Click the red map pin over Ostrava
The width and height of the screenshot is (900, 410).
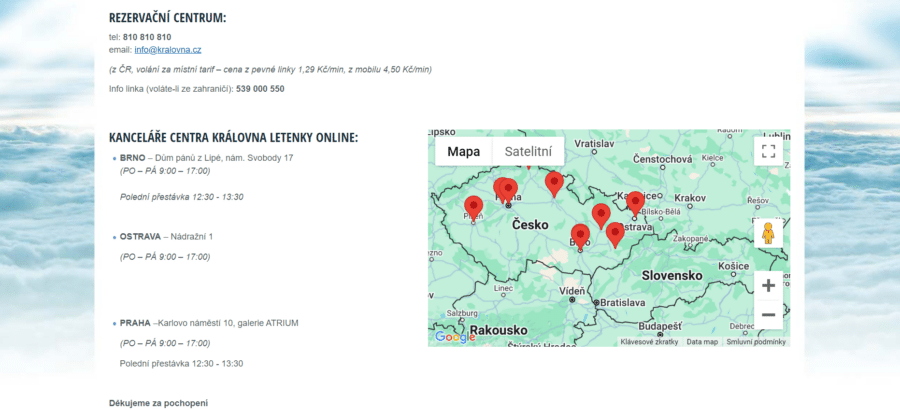pos(635,203)
